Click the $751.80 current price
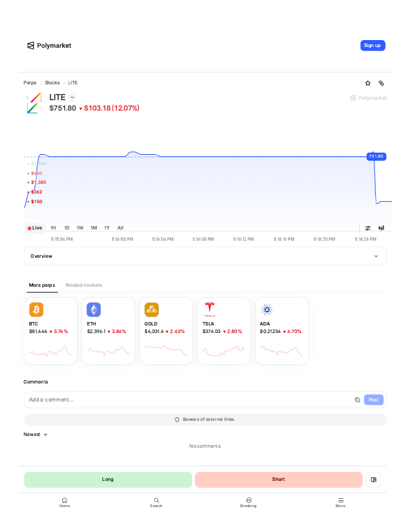This screenshot has height=532, width=411. [x=63, y=108]
